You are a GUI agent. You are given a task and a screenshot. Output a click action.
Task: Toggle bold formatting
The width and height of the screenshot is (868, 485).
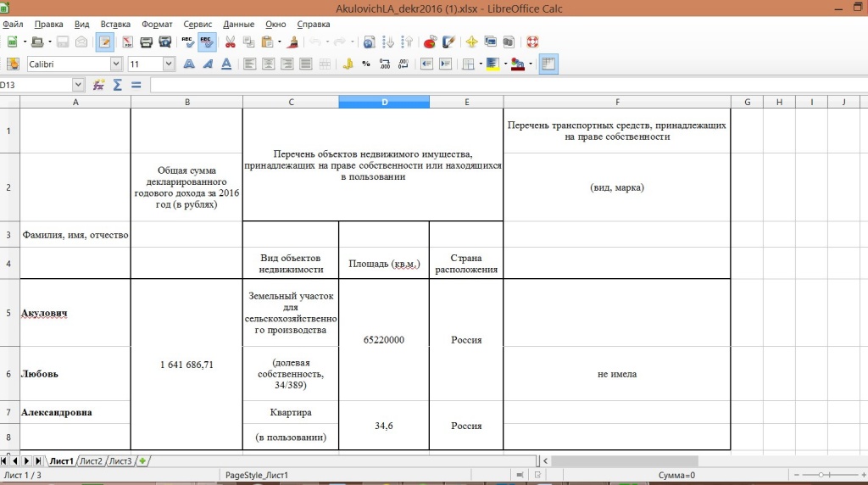189,64
